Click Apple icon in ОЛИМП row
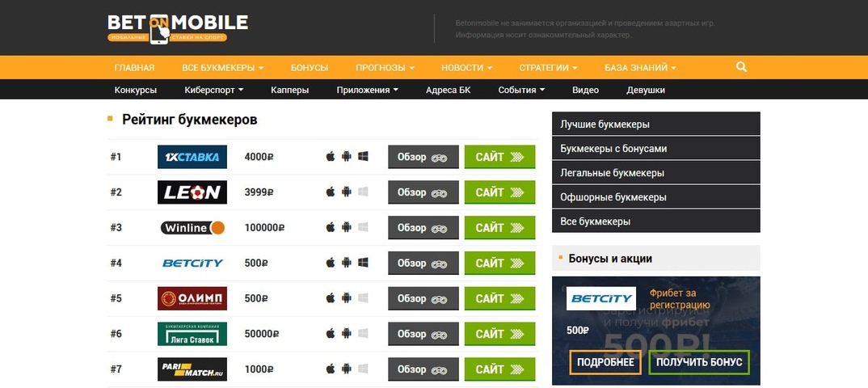 331,298
